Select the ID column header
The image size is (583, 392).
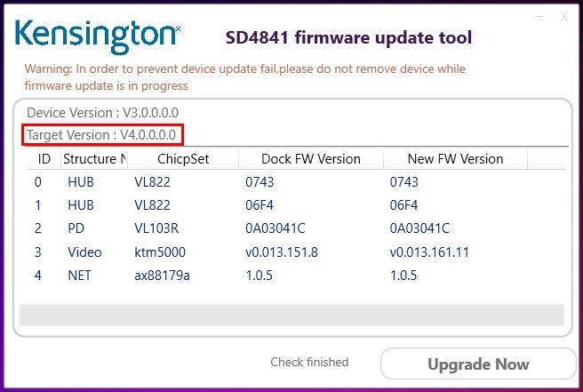[x=44, y=159]
